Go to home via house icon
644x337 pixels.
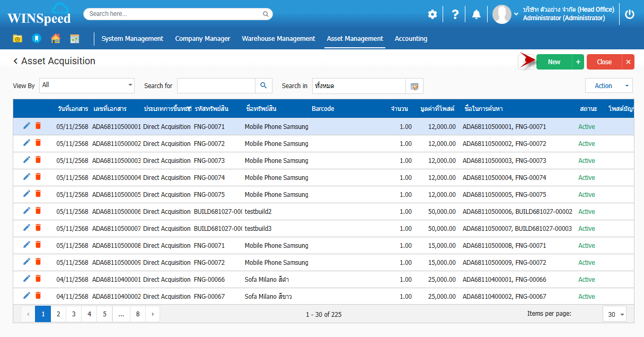click(55, 38)
